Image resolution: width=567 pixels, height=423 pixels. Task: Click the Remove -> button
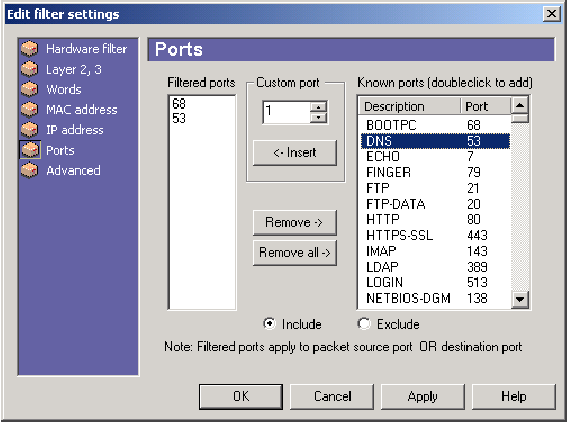coord(295,222)
